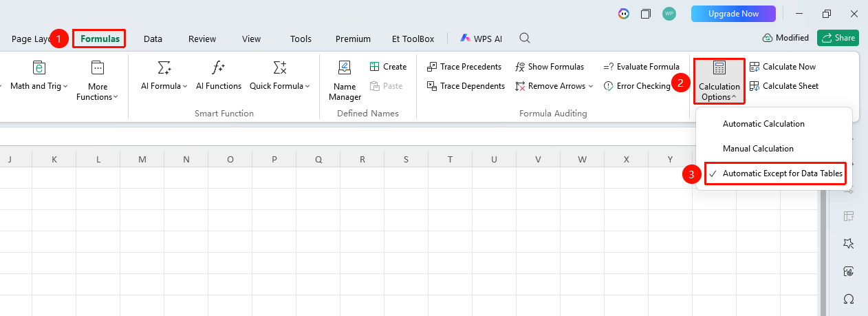
Task: Click the Modified cloud status
Action: pos(785,39)
